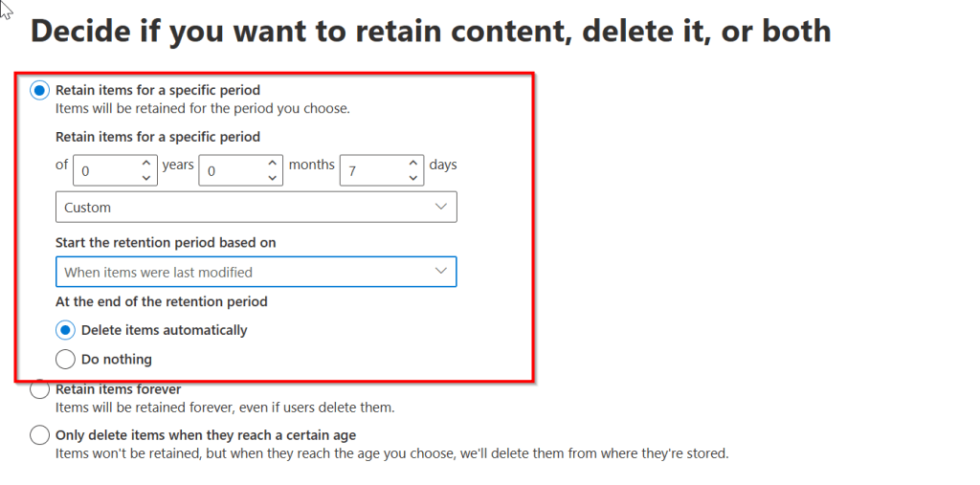Expand the 'Start the retention period based on' dropdown
Image resolution: width=980 pixels, height=485 pixels.
(256, 272)
